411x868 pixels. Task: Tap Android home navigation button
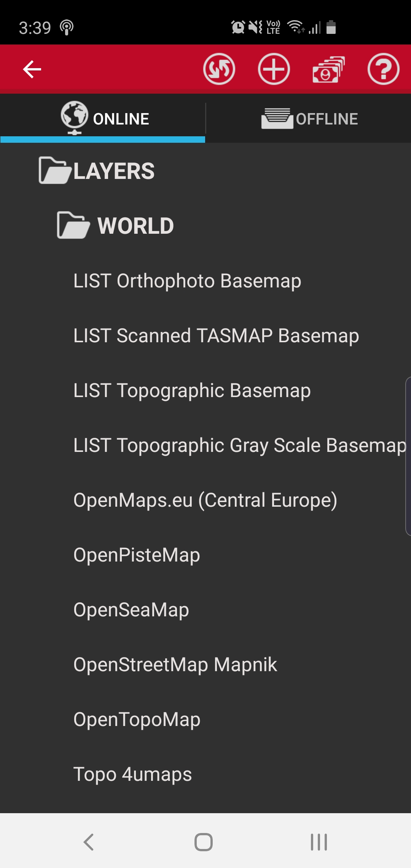tap(204, 842)
